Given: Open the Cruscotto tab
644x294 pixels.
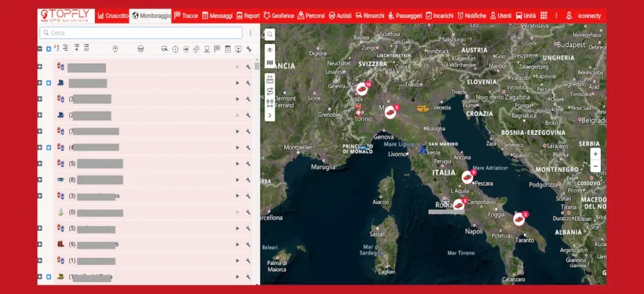Looking at the screenshot, I should pos(113,16).
